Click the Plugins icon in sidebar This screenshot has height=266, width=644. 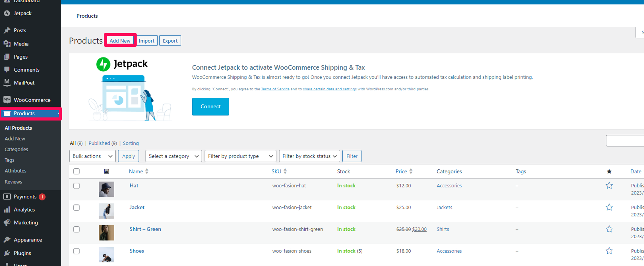coord(7,253)
